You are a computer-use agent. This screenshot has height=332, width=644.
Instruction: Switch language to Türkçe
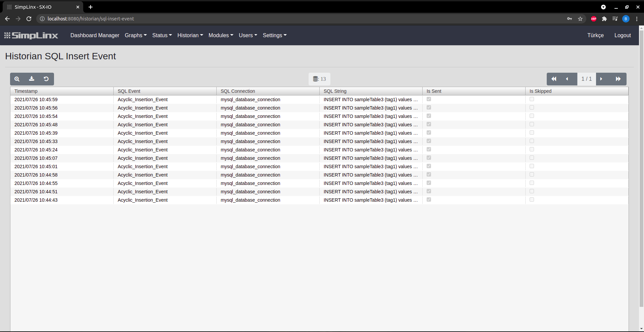[x=595, y=35]
